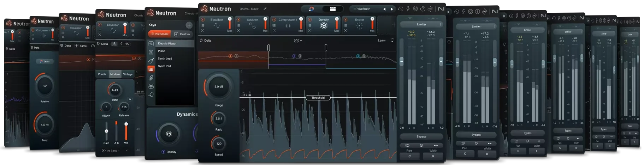The image size is (644, 165).
Task: Choose the drum icon in Keys sidebar
Action: (151, 86)
